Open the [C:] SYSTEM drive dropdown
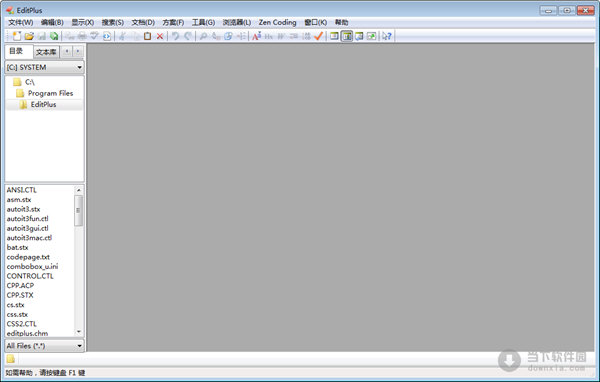The image size is (600, 382). click(x=45, y=67)
